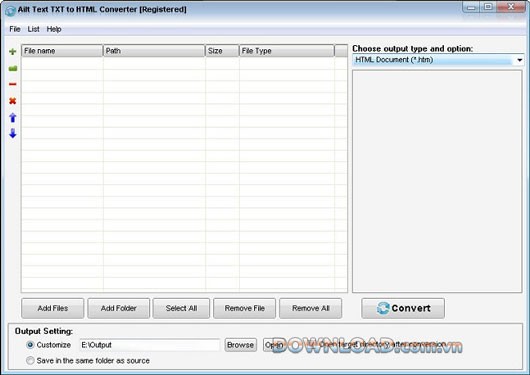The width and height of the screenshot is (530, 375).
Task: Click the Remove All button
Action: 311,308
